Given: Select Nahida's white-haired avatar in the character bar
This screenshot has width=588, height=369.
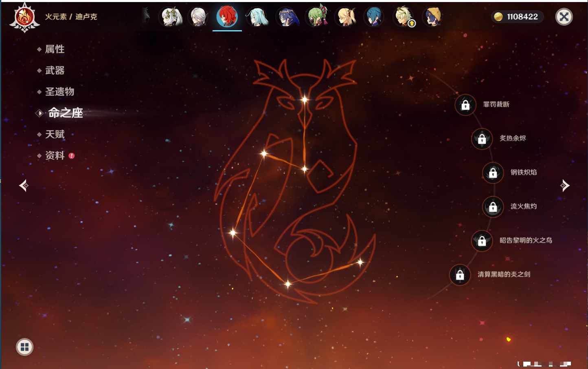Looking at the screenshot, I should click(x=171, y=17).
